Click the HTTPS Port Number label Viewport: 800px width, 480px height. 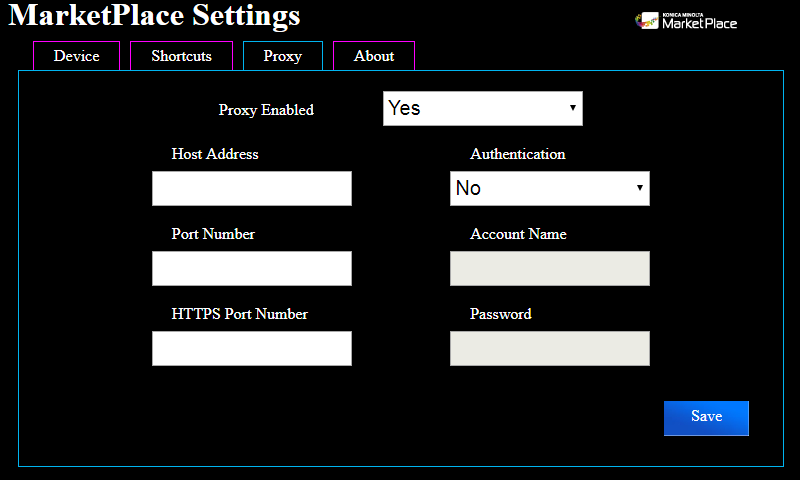pyautogui.click(x=240, y=314)
